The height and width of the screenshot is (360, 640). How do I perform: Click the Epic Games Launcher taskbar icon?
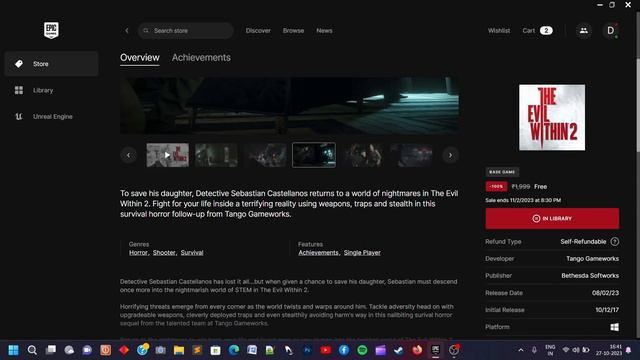(436, 350)
